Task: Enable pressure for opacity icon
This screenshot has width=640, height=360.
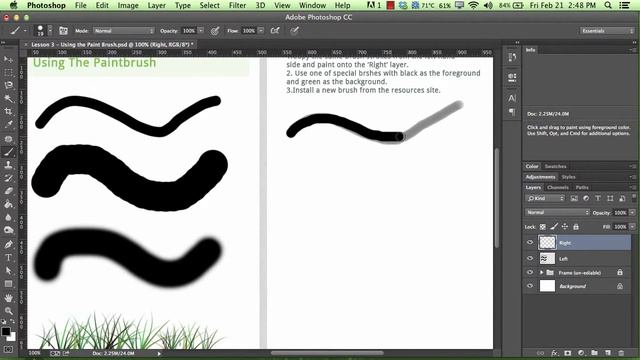Action: pyautogui.click(x=215, y=31)
